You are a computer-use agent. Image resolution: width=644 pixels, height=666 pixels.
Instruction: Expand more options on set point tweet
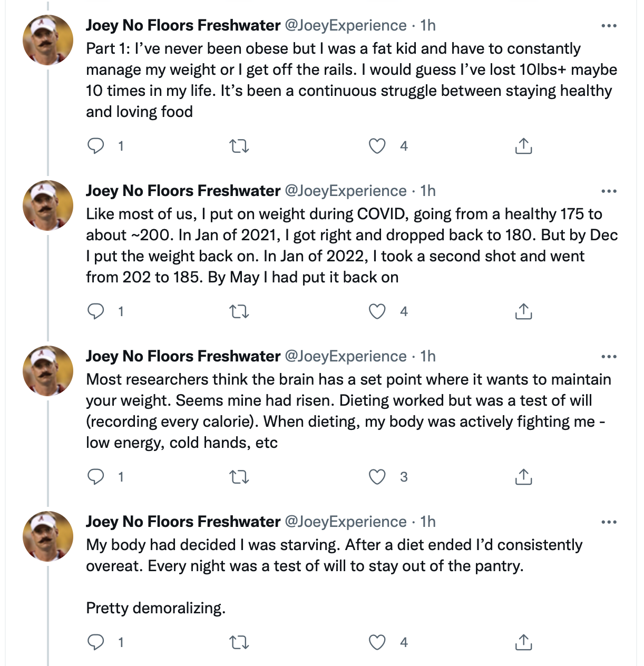coord(609,357)
